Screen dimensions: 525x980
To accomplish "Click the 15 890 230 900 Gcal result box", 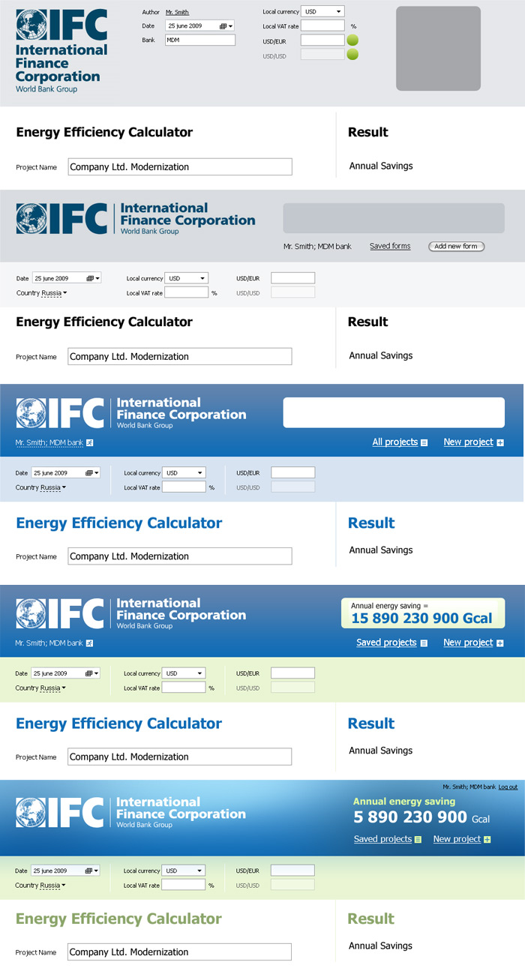I will coord(423,613).
